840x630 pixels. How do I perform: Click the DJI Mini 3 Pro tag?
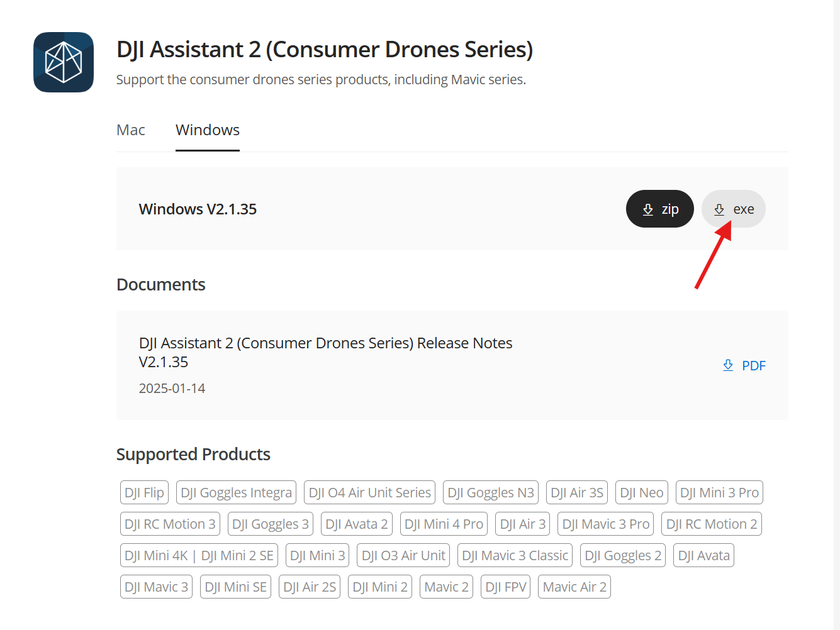click(x=719, y=492)
